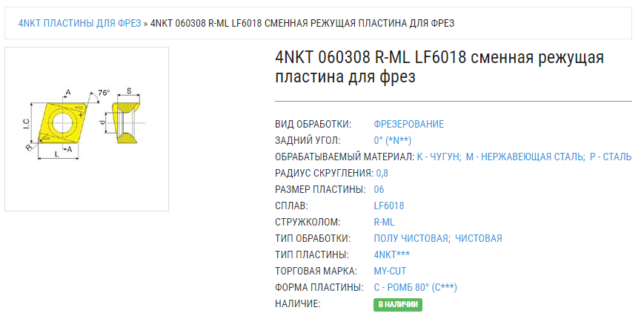This screenshot has height=322, width=644.
Task: Open the С - РОМБ 80° shape link
Action: (415, 287)
